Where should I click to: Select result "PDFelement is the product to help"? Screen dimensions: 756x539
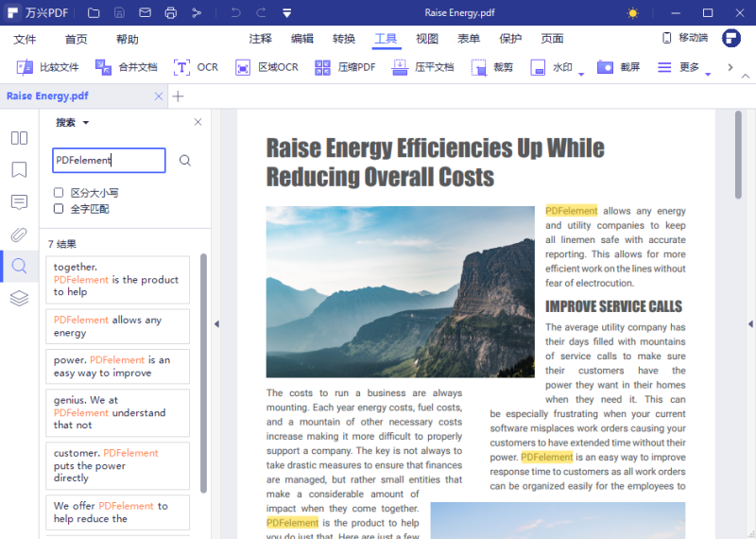[x=117, y=280]
